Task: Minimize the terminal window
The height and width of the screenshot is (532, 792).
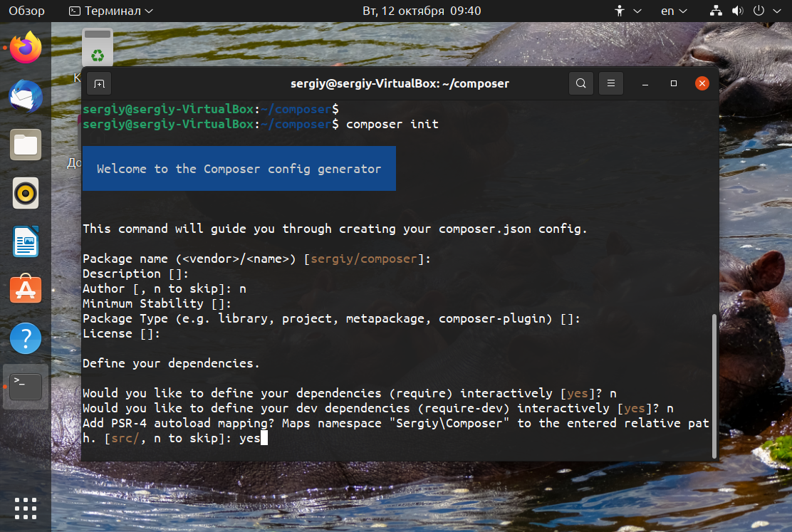Action: [645, 83]
